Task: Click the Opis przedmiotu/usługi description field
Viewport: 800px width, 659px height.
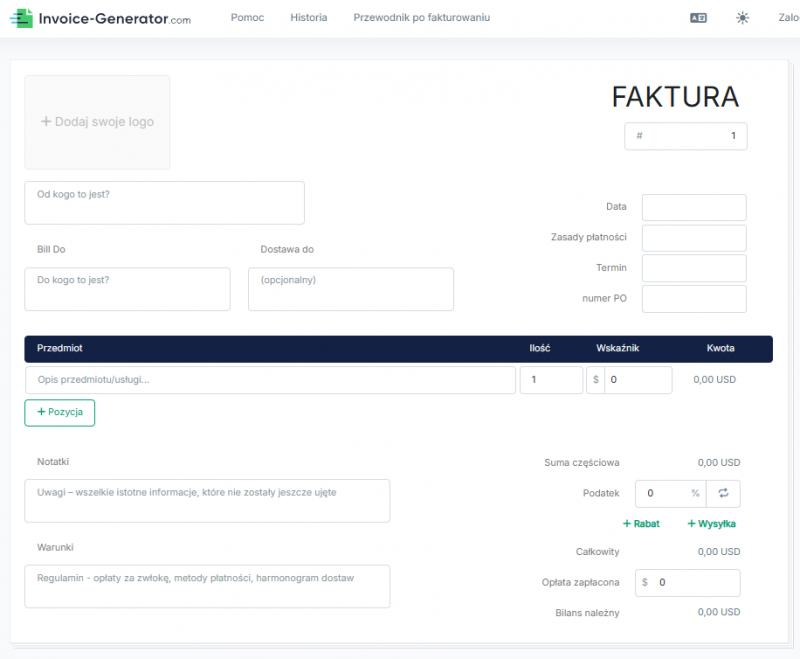Action: (x=270, y=380)
